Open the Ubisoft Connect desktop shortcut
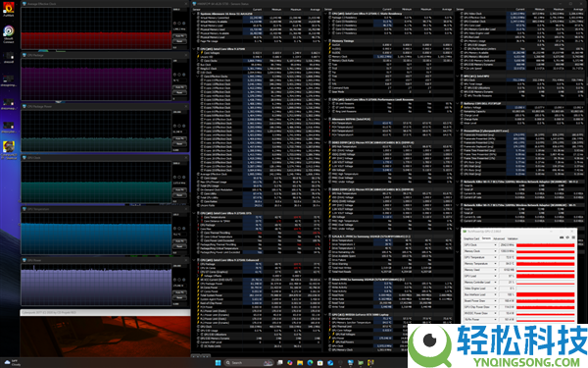This screenshot has height=368, width=588. click(x=8, y=34)
